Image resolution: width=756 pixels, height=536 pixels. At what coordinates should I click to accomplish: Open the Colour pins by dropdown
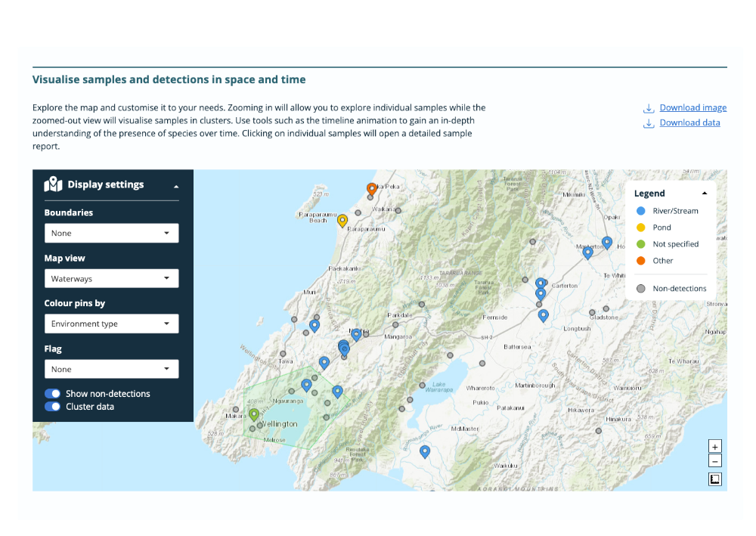[111, 324]
